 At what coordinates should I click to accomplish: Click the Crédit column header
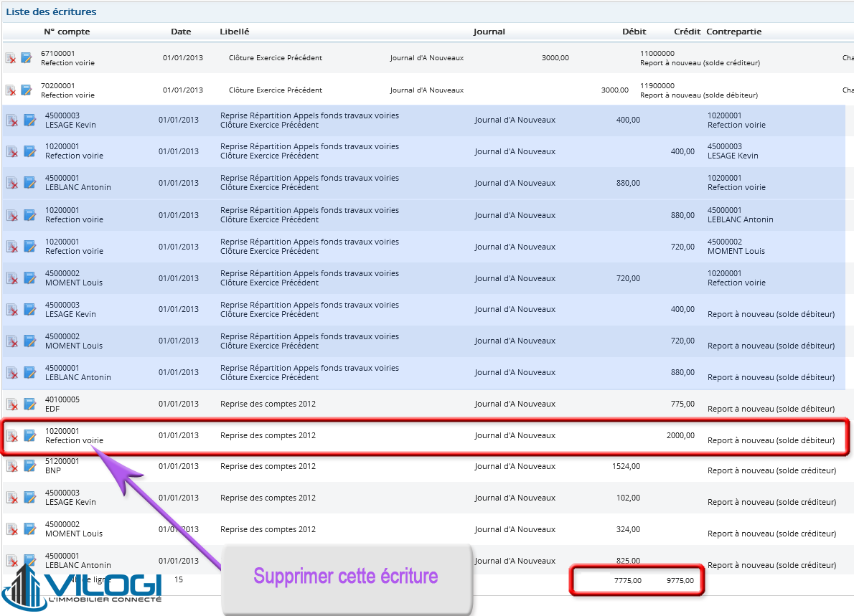[x=687, y=32]
